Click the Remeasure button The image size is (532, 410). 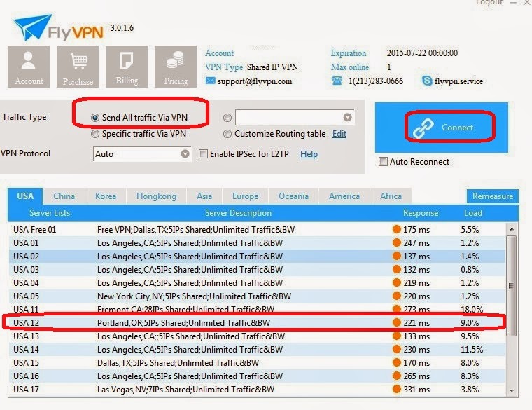coord(493,196)
